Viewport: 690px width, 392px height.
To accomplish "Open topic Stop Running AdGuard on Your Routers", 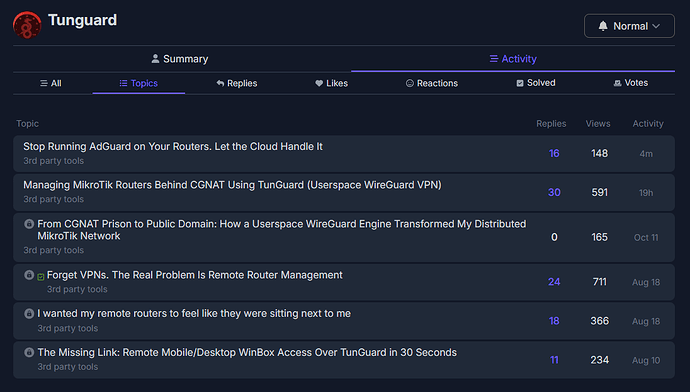I will (x=173, y=147).
